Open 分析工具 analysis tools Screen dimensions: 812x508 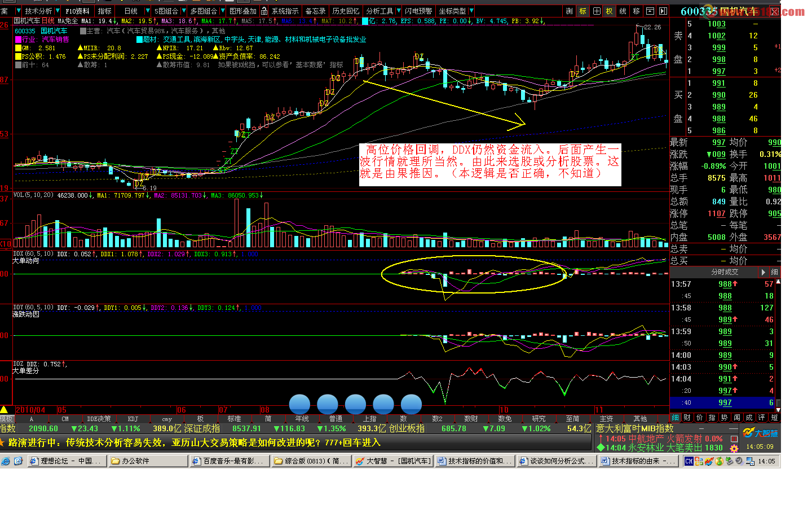(383, 11)
